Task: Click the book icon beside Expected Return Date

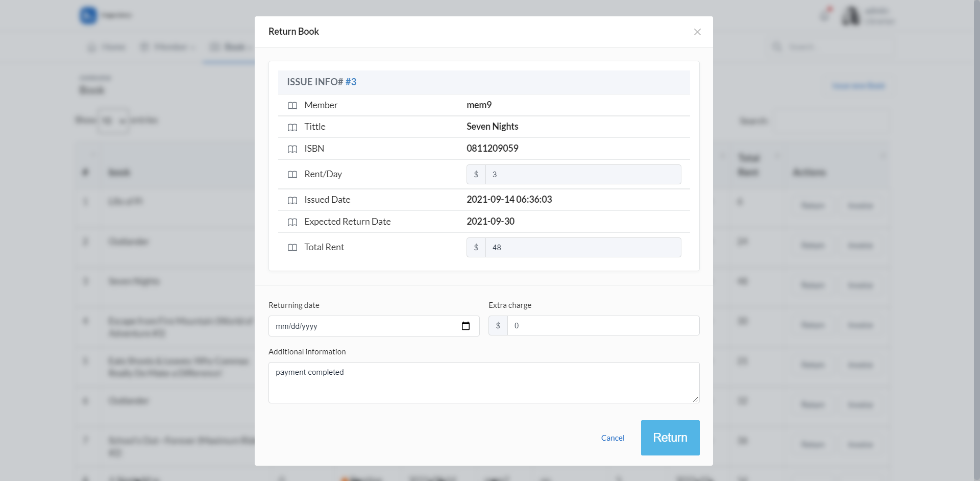Action: (292, 222)
